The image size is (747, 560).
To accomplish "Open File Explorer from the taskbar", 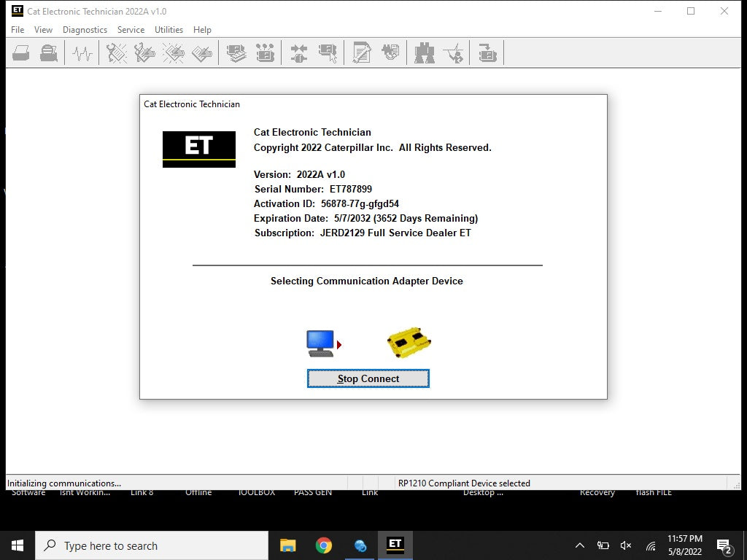I will click(x=287, y=545).
